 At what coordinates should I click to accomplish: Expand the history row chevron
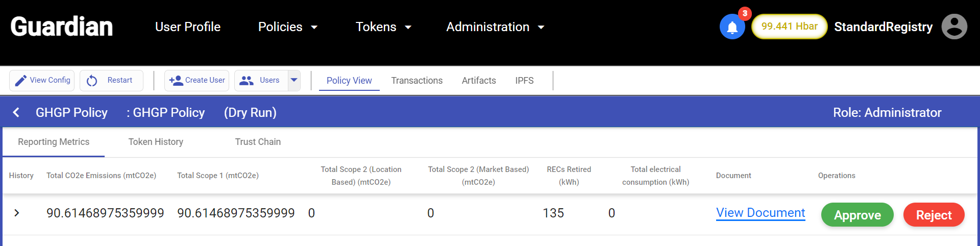17,213
